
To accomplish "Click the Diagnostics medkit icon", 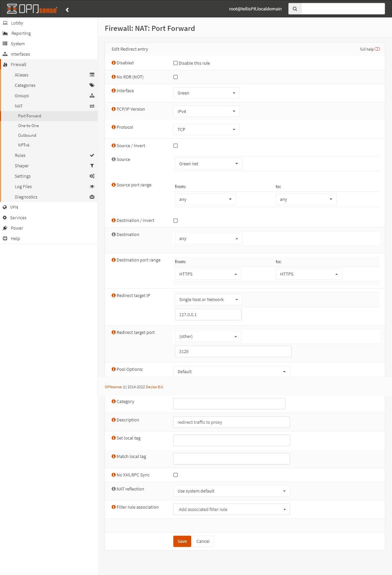I will (x=92, y=197).
